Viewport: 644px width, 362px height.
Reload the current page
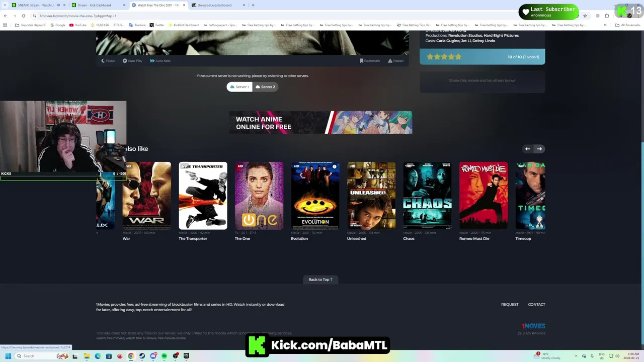[x=23, y=16]
